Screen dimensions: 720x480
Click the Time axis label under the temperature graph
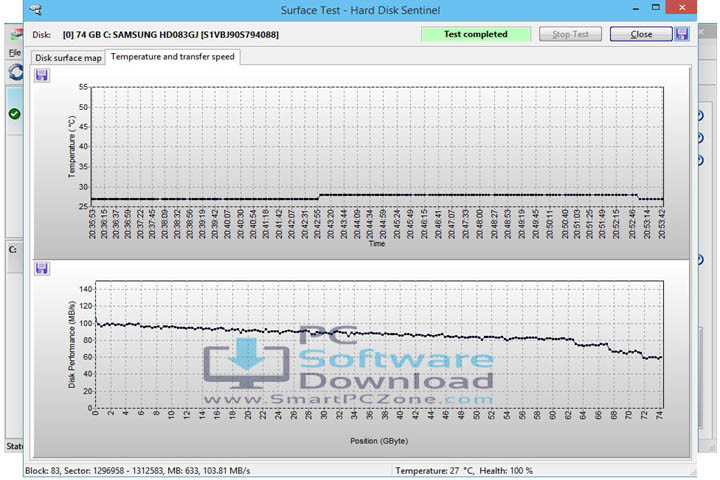click(x=377, y=243)
